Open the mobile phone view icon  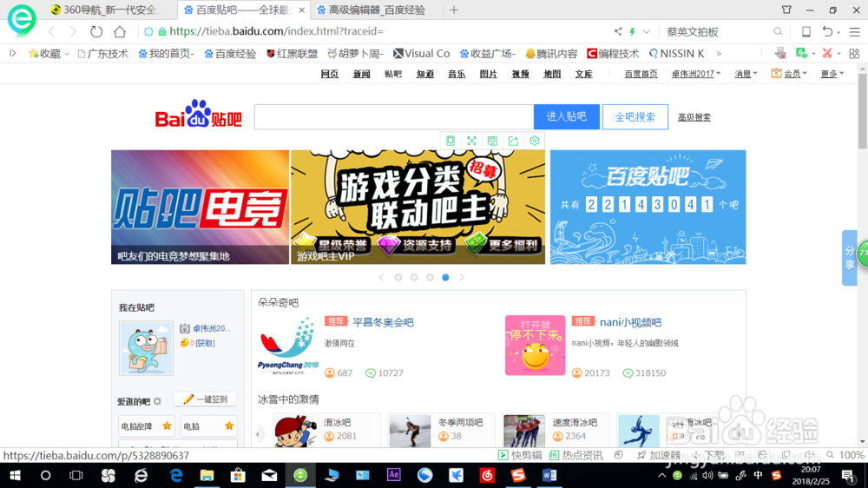[806, 31]
